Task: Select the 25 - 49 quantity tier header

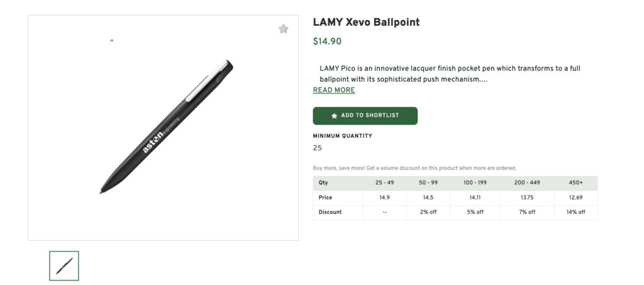Action: [384, 182]
